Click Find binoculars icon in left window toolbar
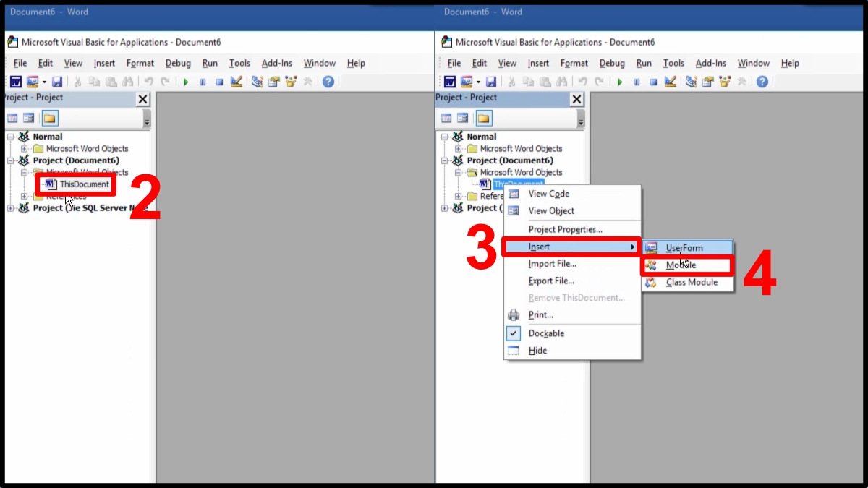 tap(128, 82)
